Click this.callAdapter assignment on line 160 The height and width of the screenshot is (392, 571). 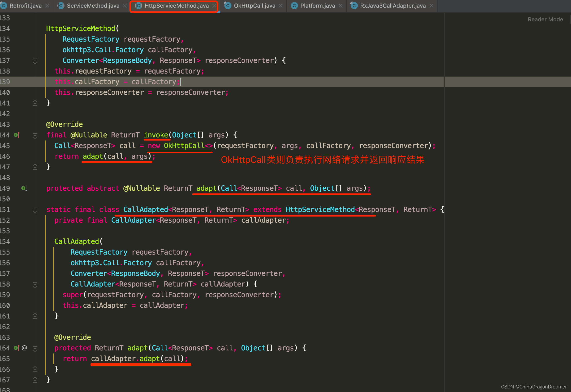(x=125, y=305)
